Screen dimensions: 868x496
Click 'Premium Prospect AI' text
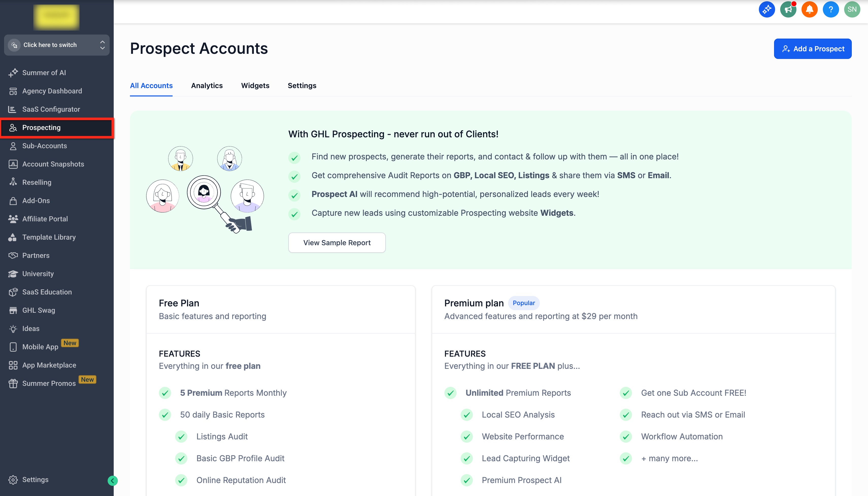pyautogui.click(x=522, y=480)
